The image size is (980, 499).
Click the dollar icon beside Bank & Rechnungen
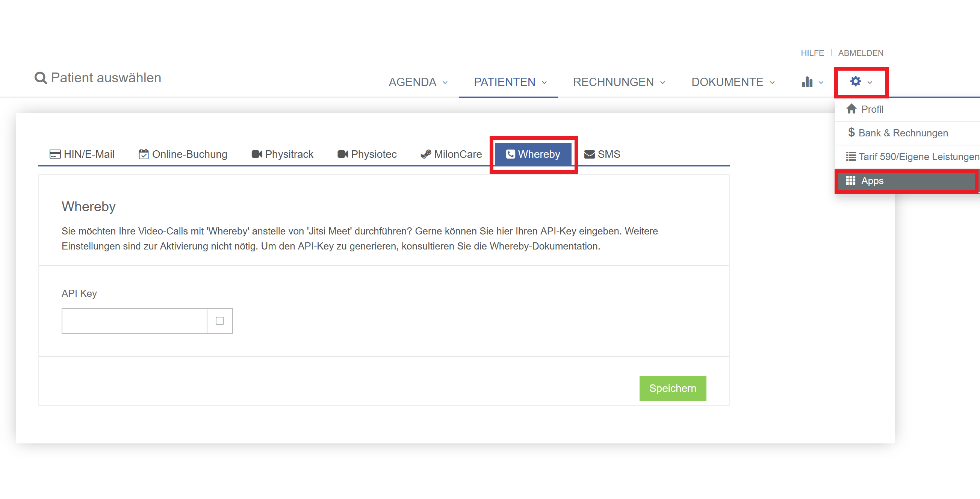tap(851, 132)
